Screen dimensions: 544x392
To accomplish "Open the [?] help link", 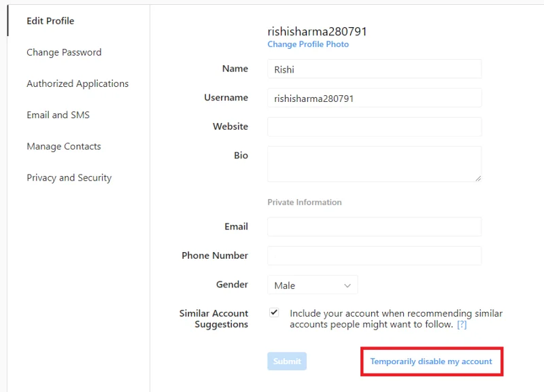I will pos(462,325).
